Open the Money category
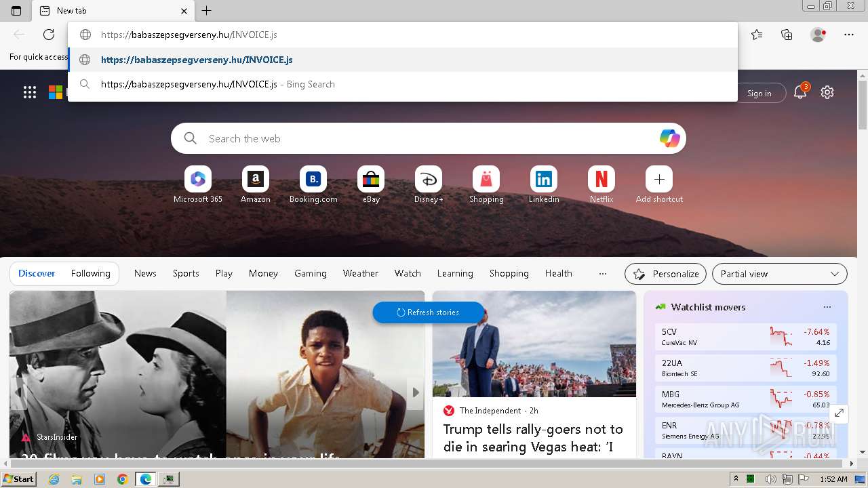 pos(263,274)
